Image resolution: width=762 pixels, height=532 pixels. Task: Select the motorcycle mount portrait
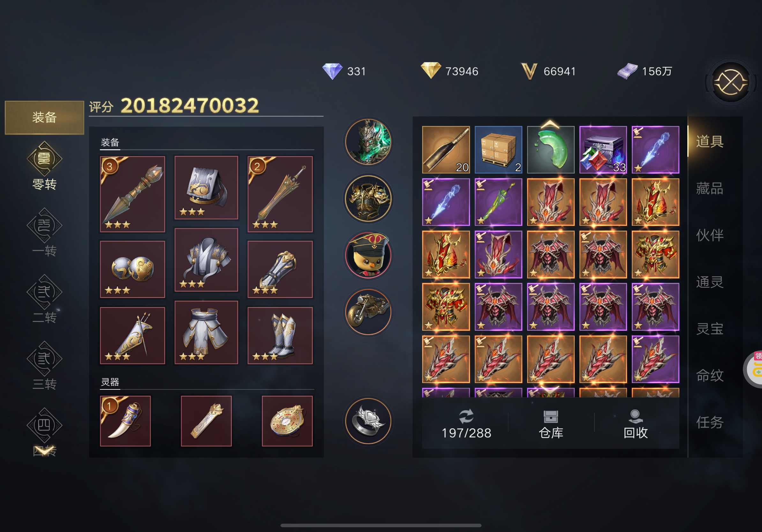pos(368,312)
